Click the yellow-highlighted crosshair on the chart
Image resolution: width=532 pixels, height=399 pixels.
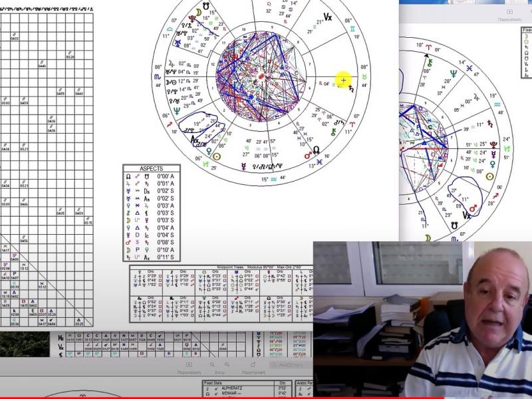[343, 80]
